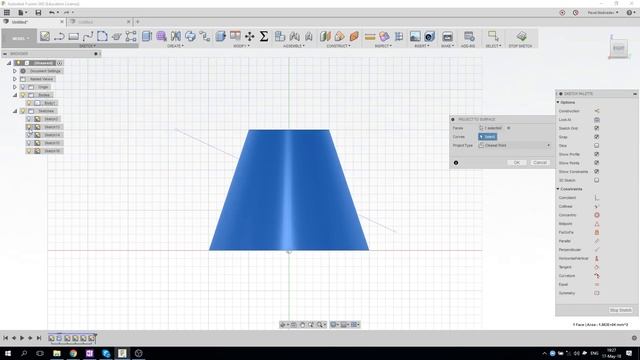Expand the Named Views tree node
640x360 pixels.
pos(15,79)
